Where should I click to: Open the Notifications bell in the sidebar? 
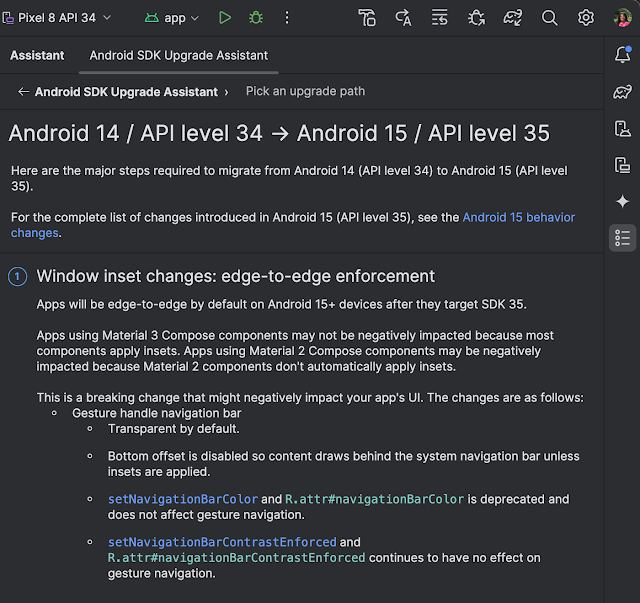click(622, 55)
